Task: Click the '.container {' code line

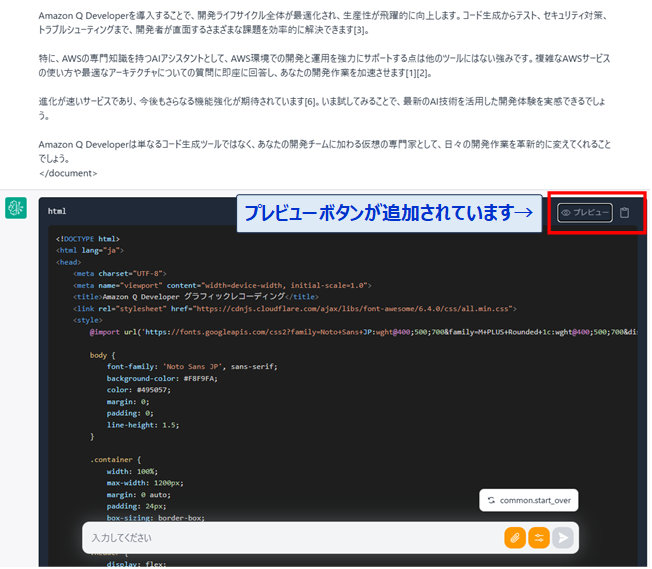Action: tap(115, 460)
